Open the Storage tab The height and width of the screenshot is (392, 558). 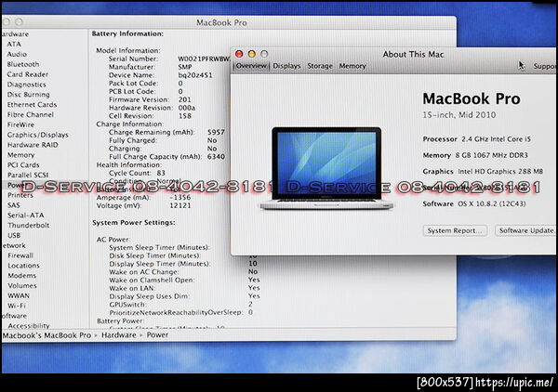click(x=320, y=66)
